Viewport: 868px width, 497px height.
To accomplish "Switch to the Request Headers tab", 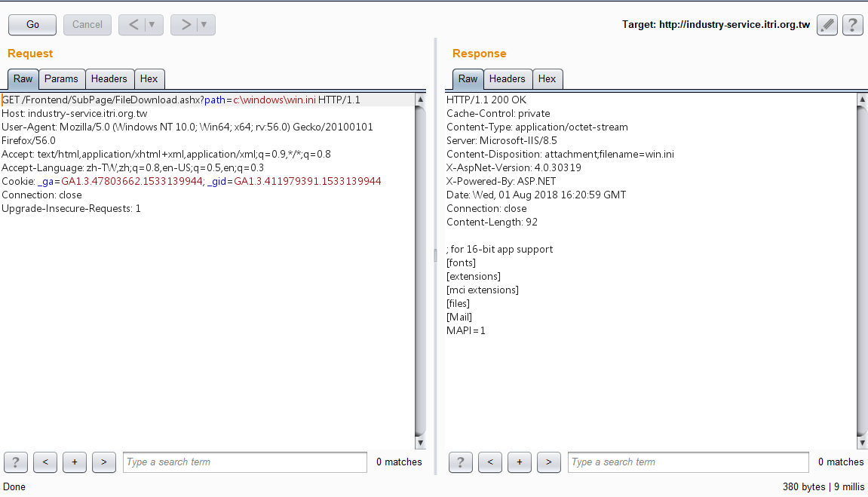I will click(x=109, y=78).
